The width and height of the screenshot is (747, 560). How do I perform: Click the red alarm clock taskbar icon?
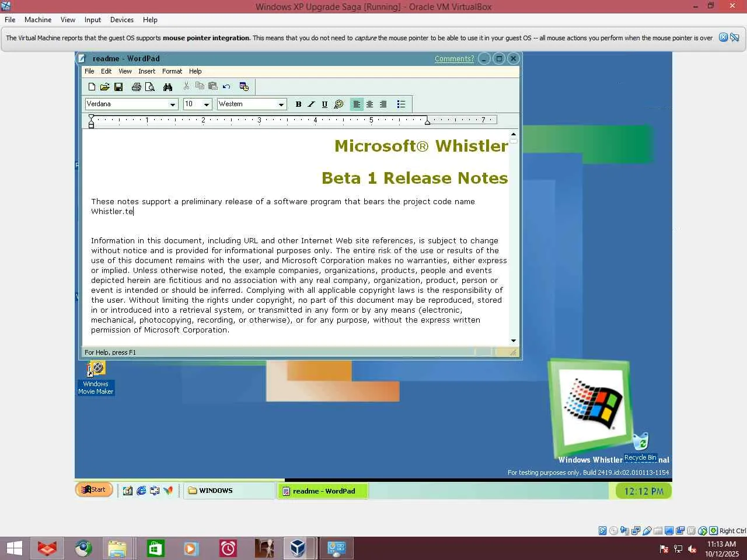[x=228, y=548]
